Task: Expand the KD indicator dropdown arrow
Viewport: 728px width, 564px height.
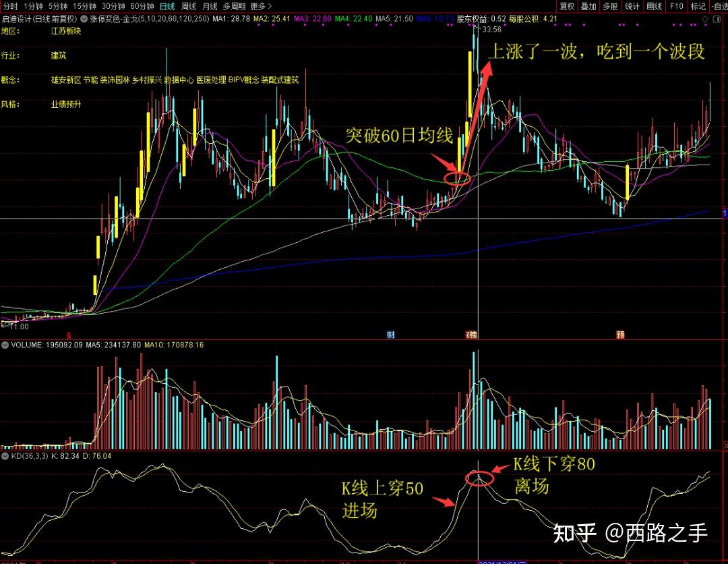Action: (5, 456)
